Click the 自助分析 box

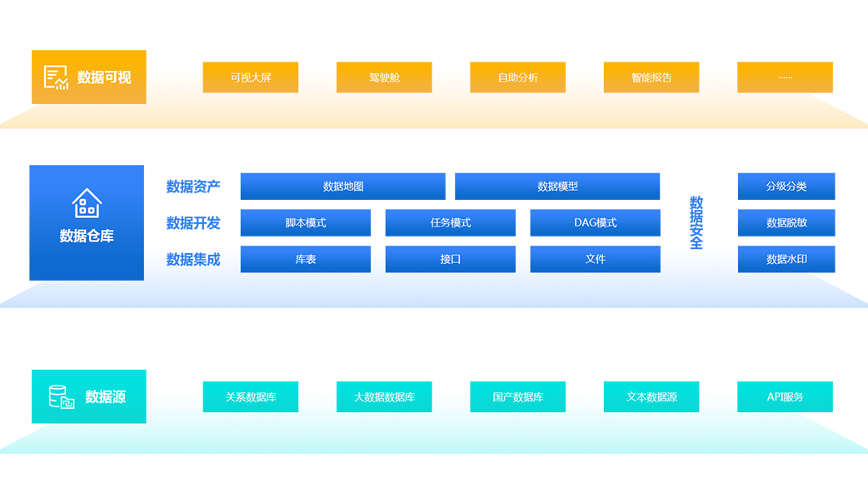point(517,77)
